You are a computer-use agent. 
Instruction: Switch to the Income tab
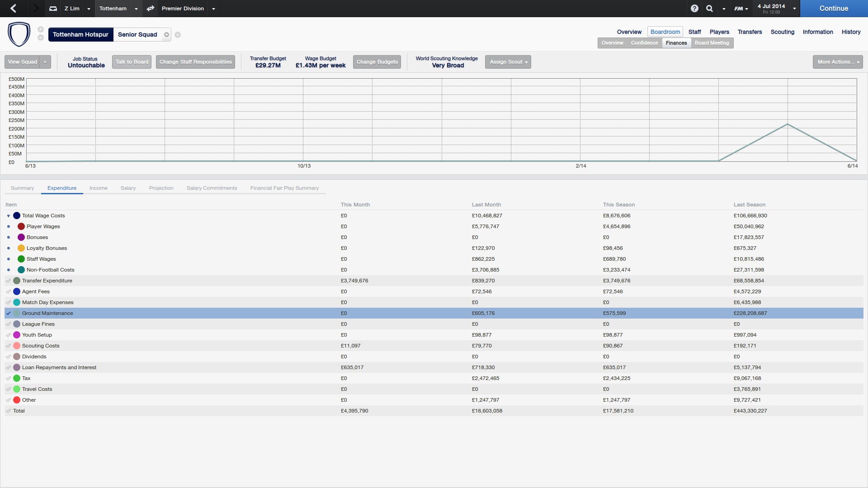pos(98,188)
